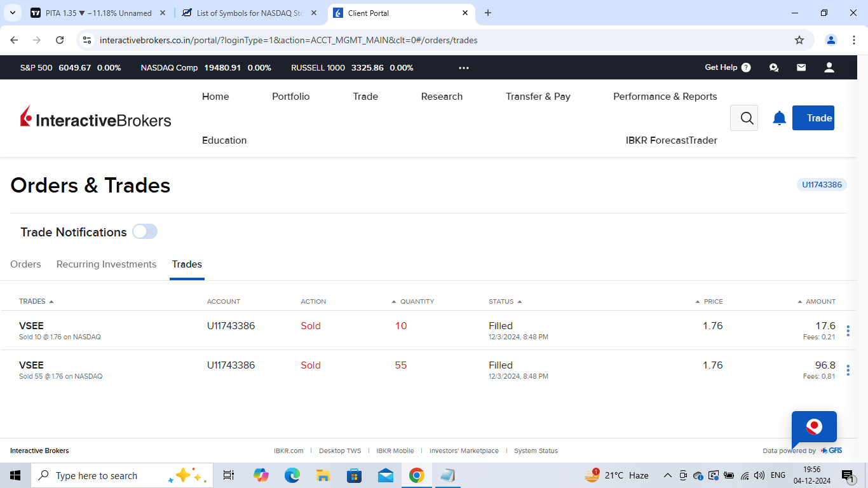Open the Research menu
This screenshot has width=868, height=488.
(x=442, y=97)
